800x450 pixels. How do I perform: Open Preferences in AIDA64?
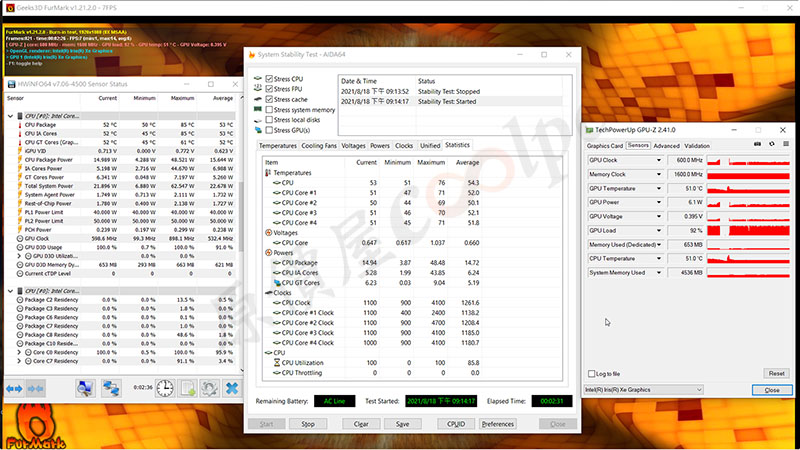497,424
